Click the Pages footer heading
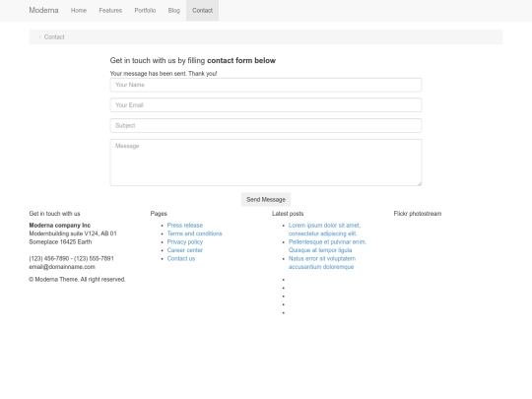The height and width of the screenshot is (399, 532). point(159,214)
